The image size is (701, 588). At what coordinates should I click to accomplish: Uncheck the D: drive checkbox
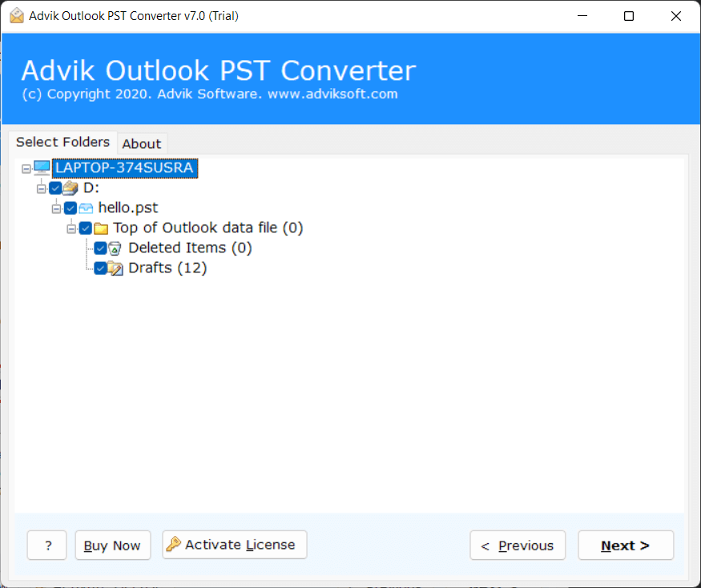(x=55, y=188)
